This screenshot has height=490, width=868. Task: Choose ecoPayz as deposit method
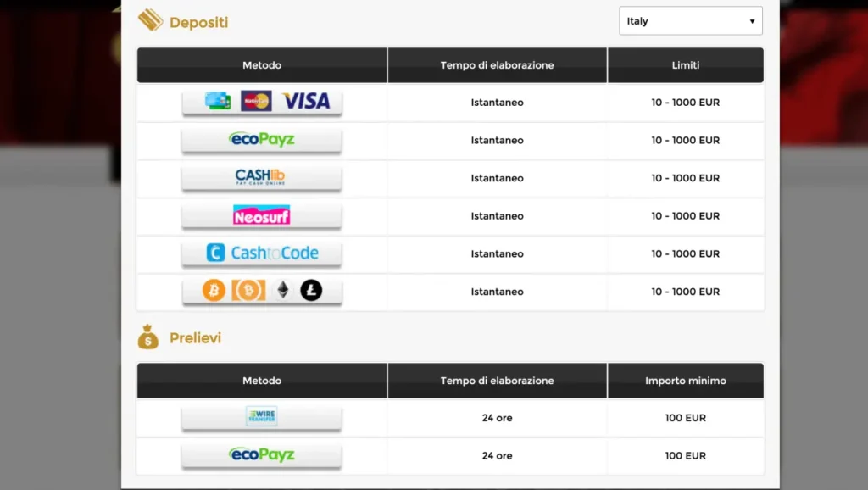tap(262, 140)
